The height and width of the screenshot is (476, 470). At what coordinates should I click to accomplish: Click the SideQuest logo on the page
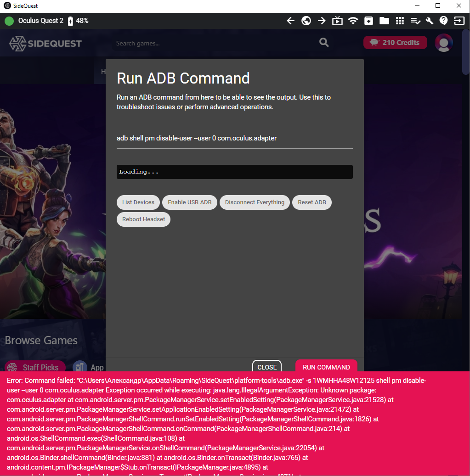point(45,44)
